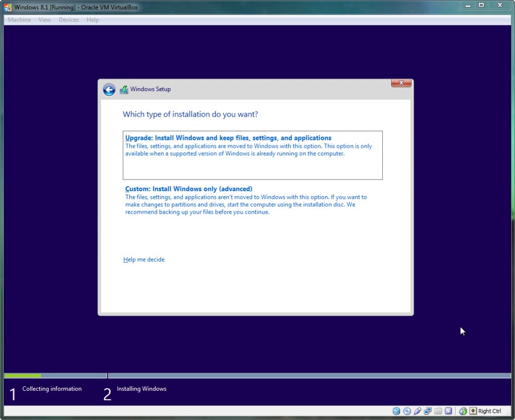Choose Custom: Install Windows only (advanced)
Viewport: 515px width, 420px height.
252,200
